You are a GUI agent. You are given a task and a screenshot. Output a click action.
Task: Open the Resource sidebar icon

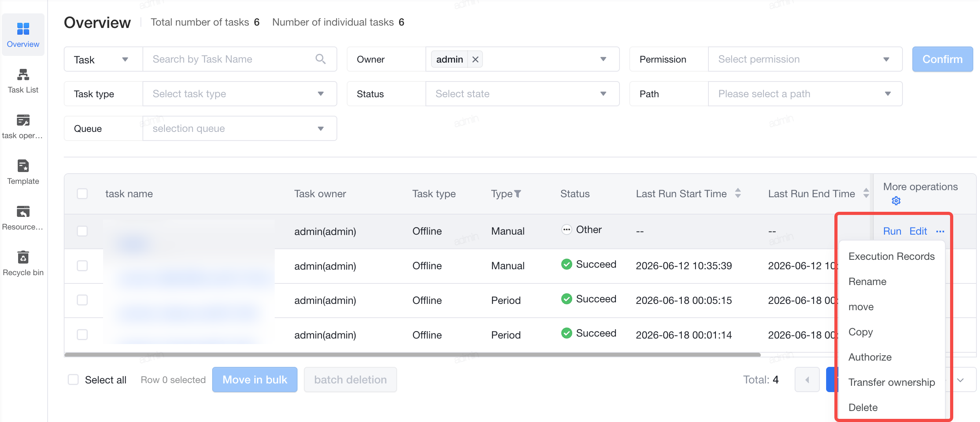tap(23, 211)
